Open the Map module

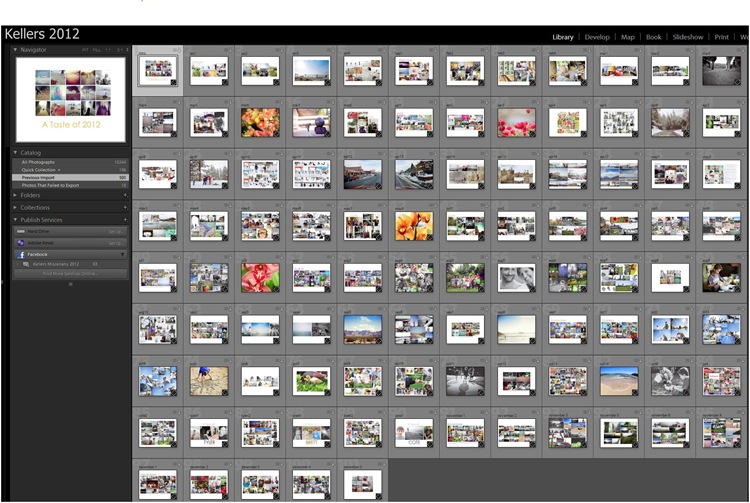pos(628,37)
